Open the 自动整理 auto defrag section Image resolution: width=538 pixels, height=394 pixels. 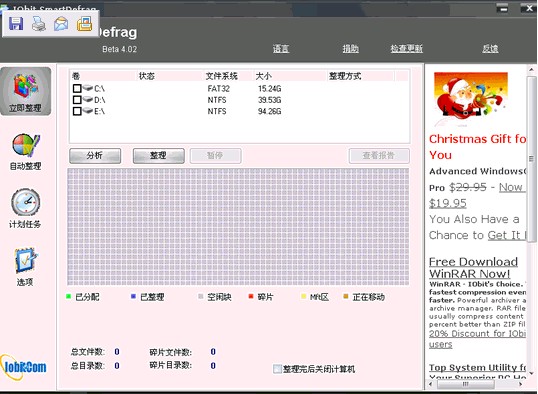25,152
